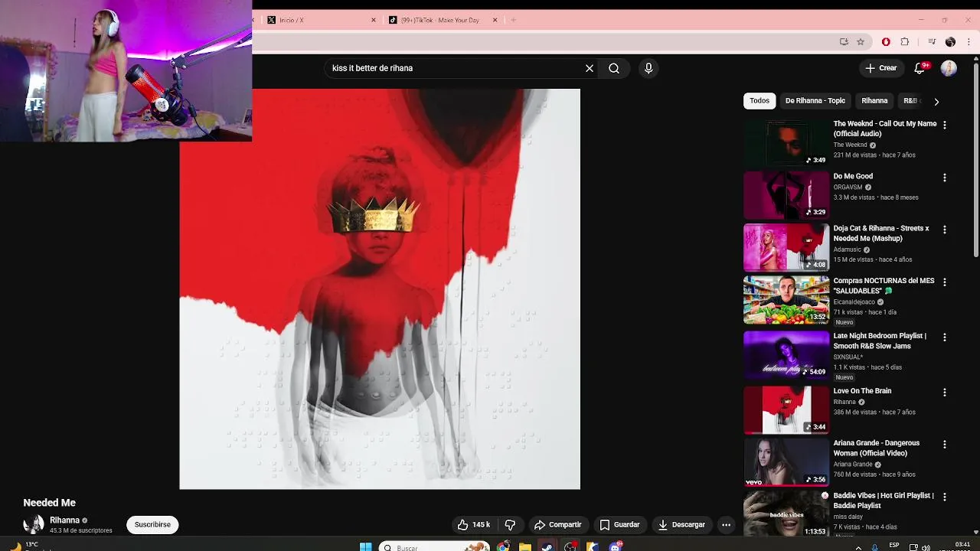Open File Explorer from taskbar
Viewport: 980px width, 551px height.
click(x=524, y=546)
